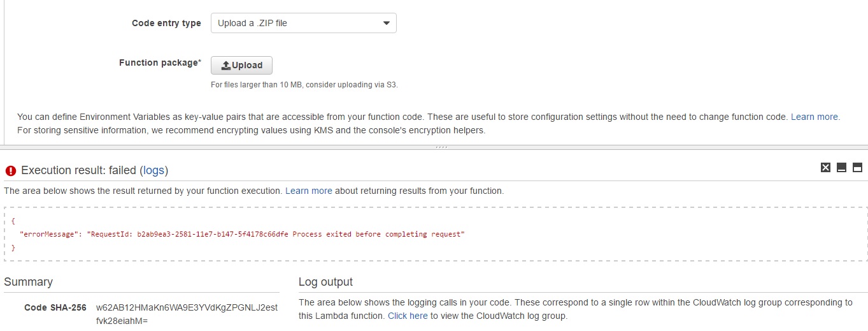Click the upload arrow icon inside the Upload button
This screenshot has height=331, width=868.
click(225, 65)
